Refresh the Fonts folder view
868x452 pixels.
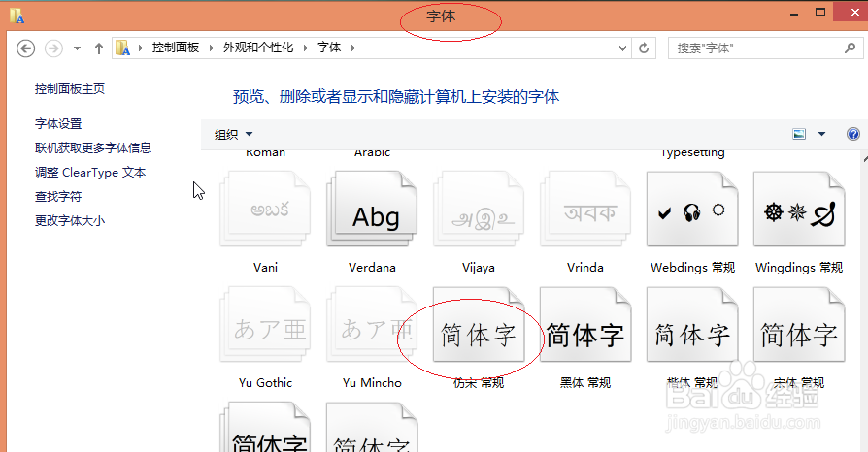coord(644,48)
